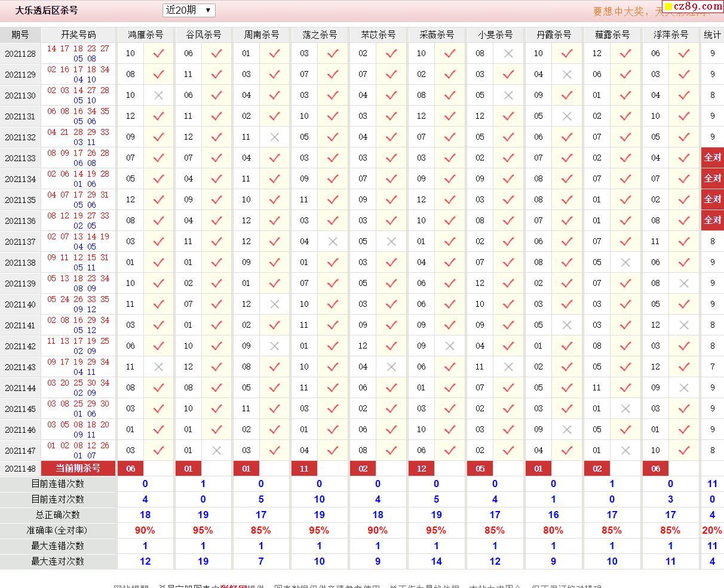Click the check mark in row 2021133 谷风杀号
The image size is (724, 588).
point(217,158)
